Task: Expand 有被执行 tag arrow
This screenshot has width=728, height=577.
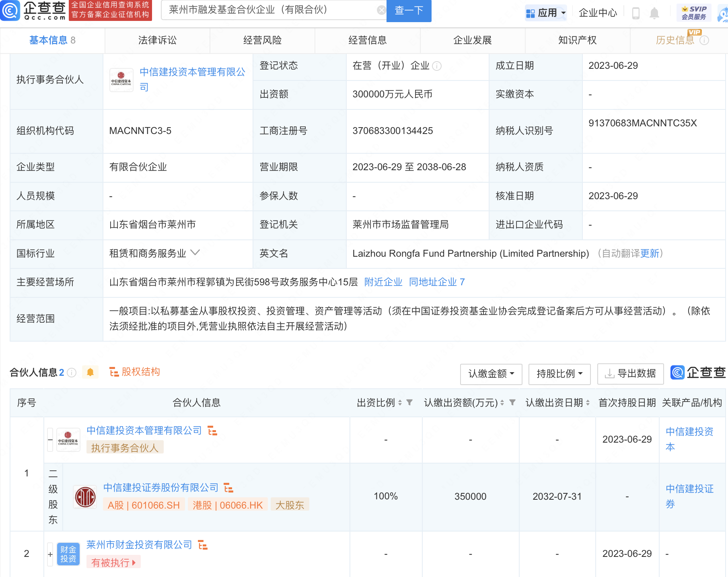Action: pos(134,563)
